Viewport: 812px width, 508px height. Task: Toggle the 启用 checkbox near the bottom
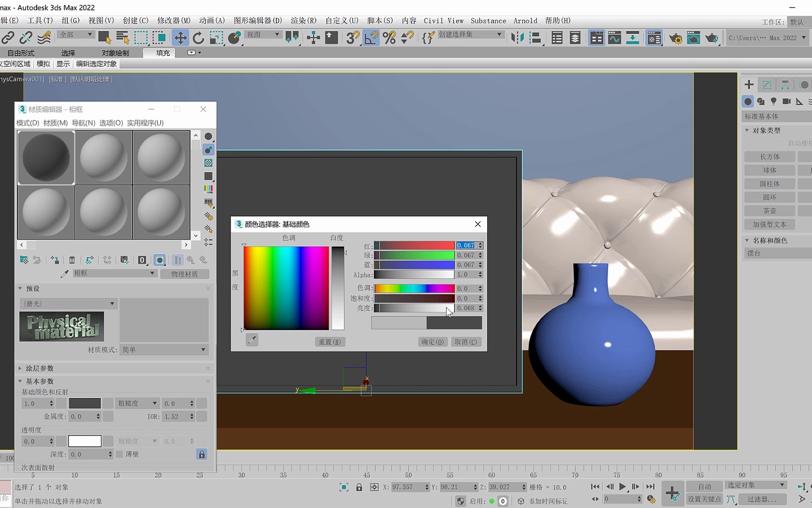(492, 501)
